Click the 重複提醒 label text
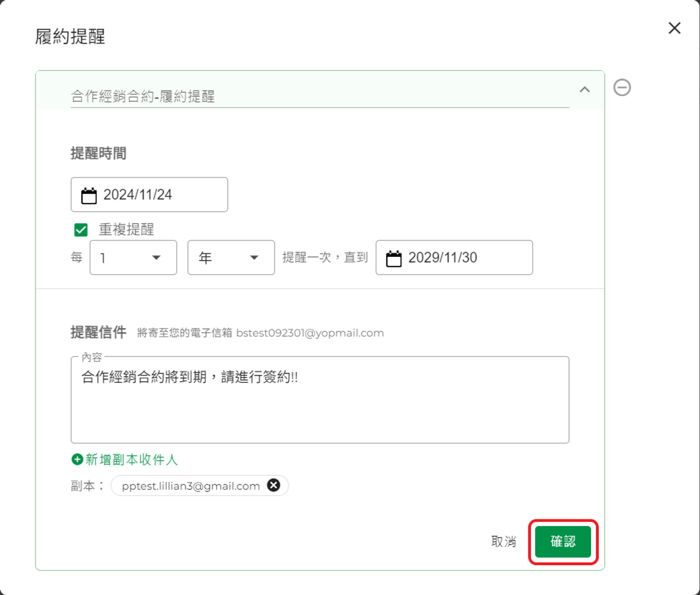 pos(126,230)
